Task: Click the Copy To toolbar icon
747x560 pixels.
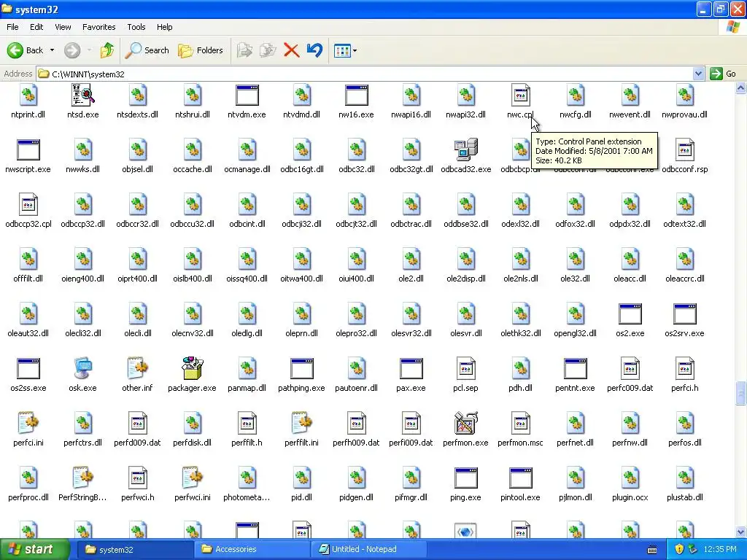Action: (268, 50)
